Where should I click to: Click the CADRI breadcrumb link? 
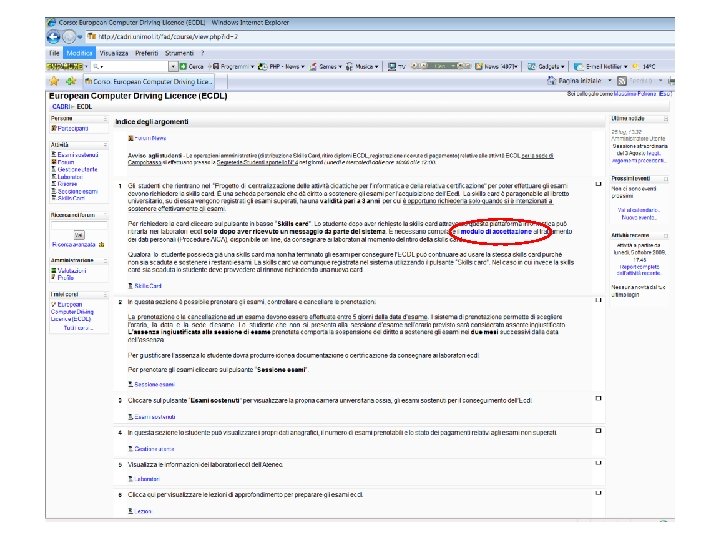coord(61,107)
